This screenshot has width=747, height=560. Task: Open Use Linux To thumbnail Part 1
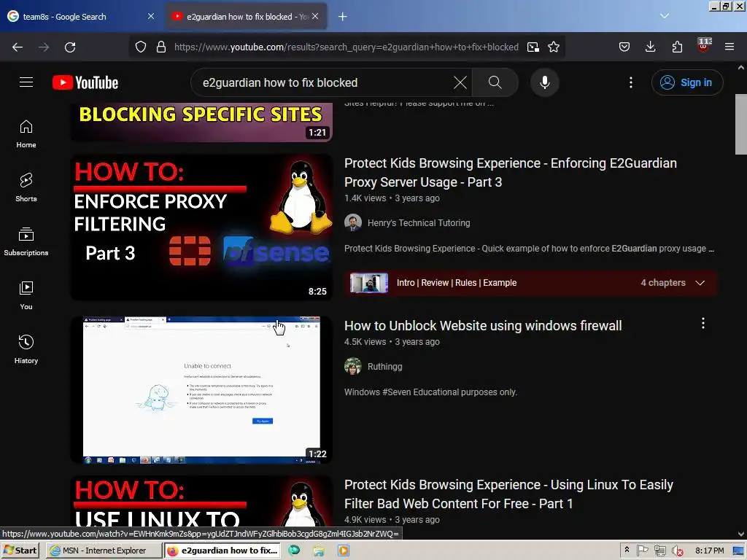point(201,501)
